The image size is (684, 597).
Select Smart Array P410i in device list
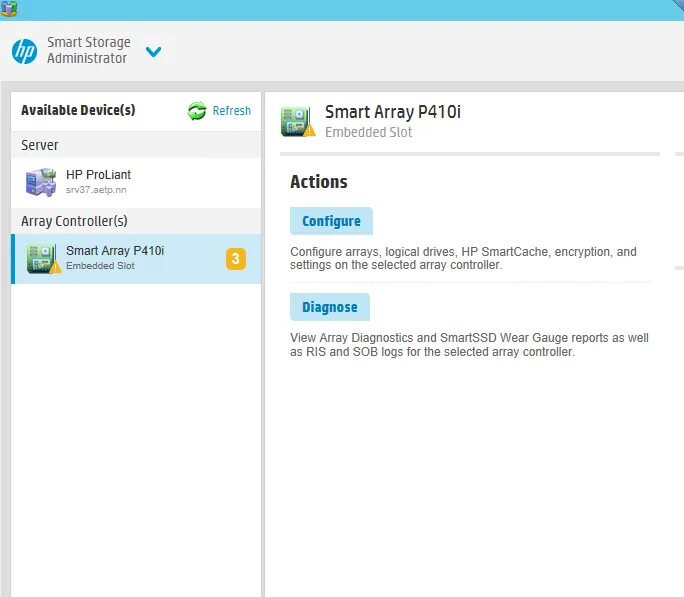(136, 259)
